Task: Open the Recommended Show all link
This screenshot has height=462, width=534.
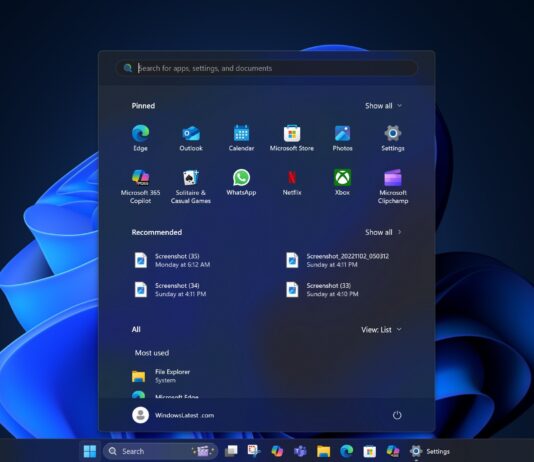Action: click(383, 232)
